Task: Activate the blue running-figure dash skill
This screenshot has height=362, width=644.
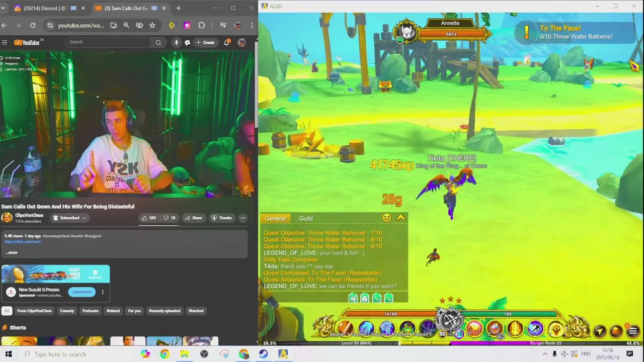Action: [535, 328]
